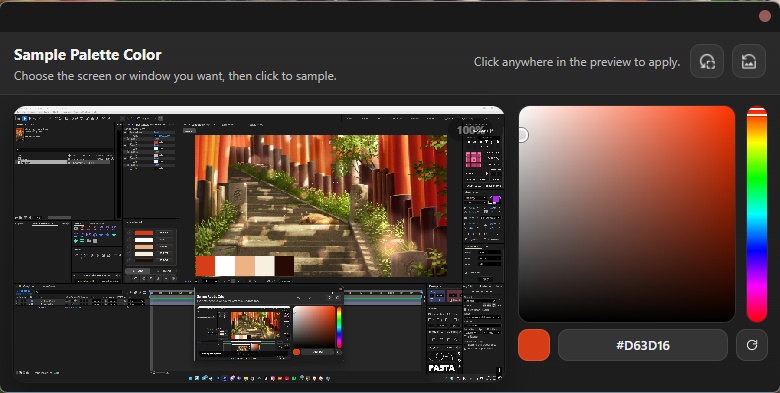This screenshot has width=780, height=393.
Task: Click the reset color icon beside hex field
Action: 752,345
